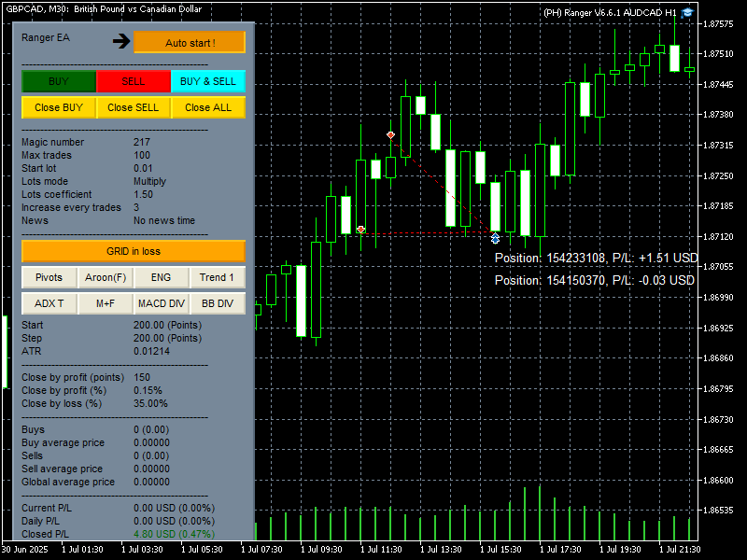Image resolution: width=747 pixels, height=560 pixels.
Task: Toggle the GRID in loss mode button
Action: pyautogui.click(x=134, y=252)
